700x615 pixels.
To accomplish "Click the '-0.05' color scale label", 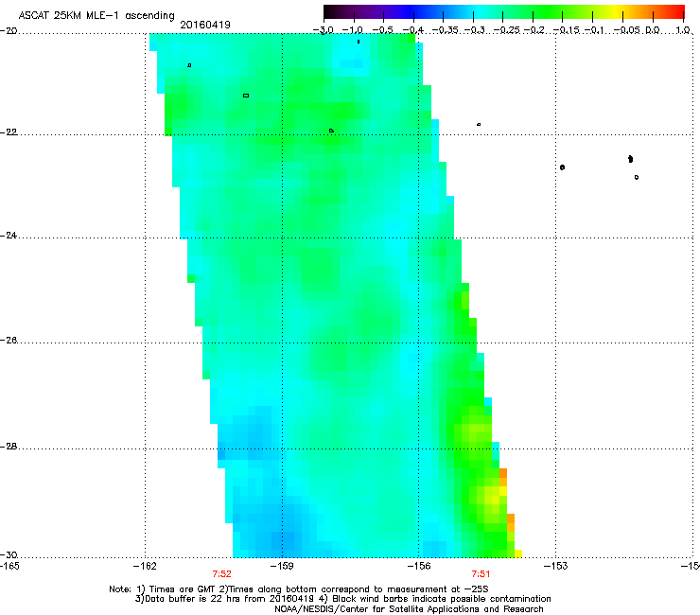I will [626, 30].
